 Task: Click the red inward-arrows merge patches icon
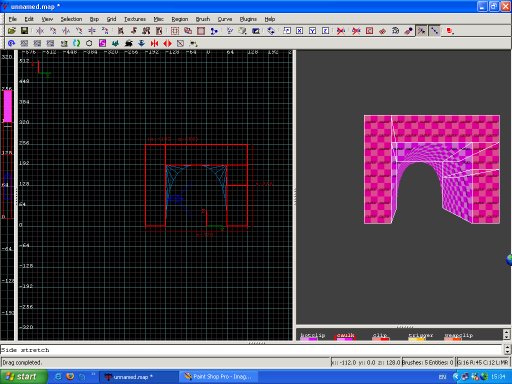[154, 43]
